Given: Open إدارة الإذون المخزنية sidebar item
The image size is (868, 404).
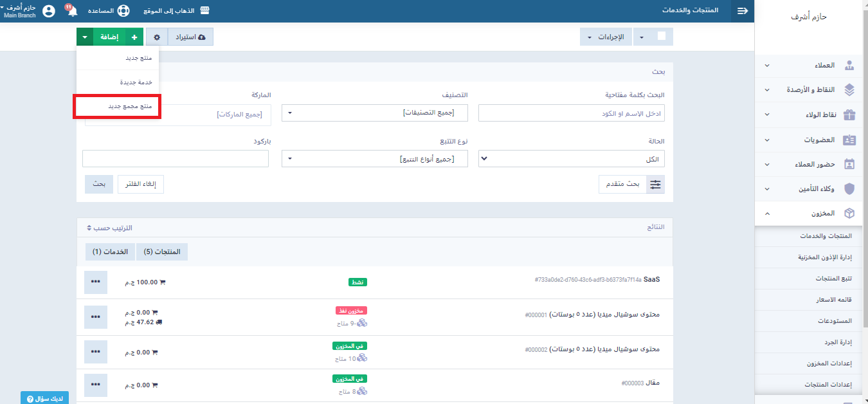Looking at the screenshot, I should point(808,257).
